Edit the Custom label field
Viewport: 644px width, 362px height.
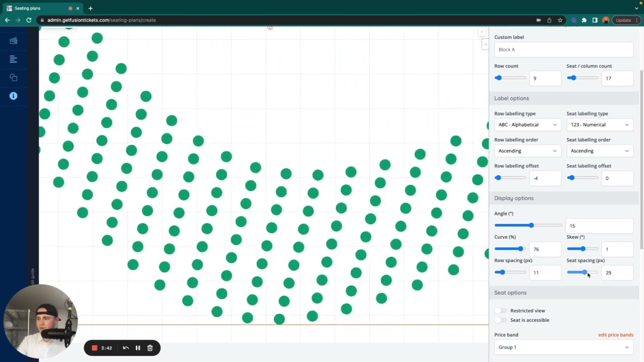pyautogui.click(x=563, y=49)
